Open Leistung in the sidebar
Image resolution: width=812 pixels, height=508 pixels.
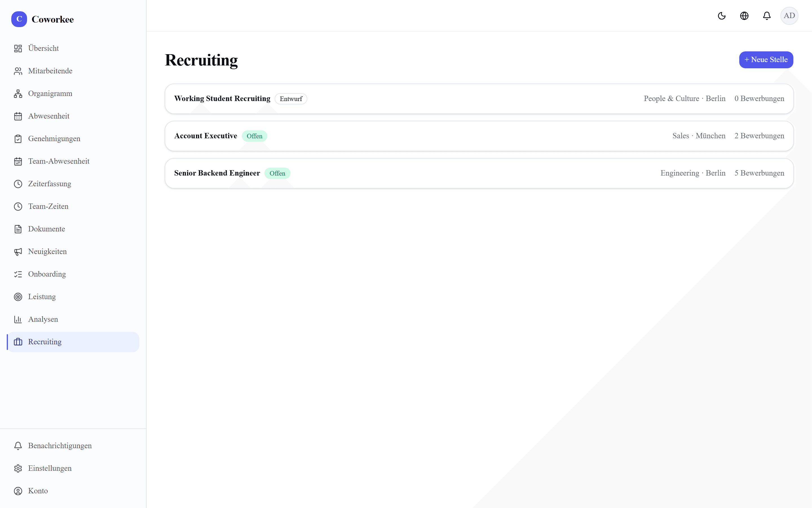(x=73, y=297)
